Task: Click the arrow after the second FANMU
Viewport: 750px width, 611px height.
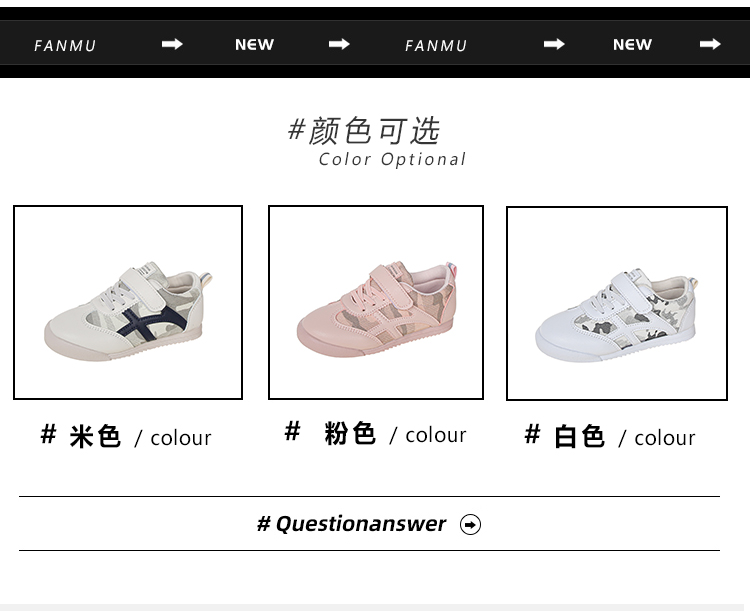Action: click(554, 44)
